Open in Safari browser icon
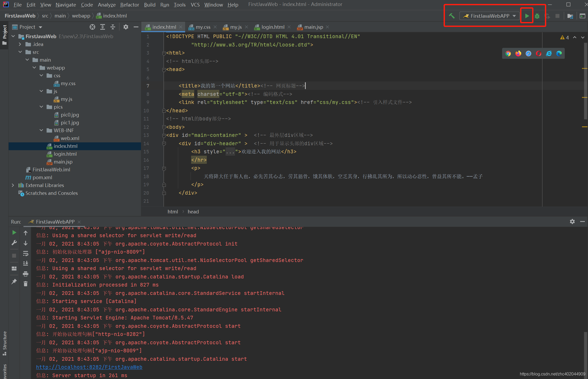 (528, 54)
